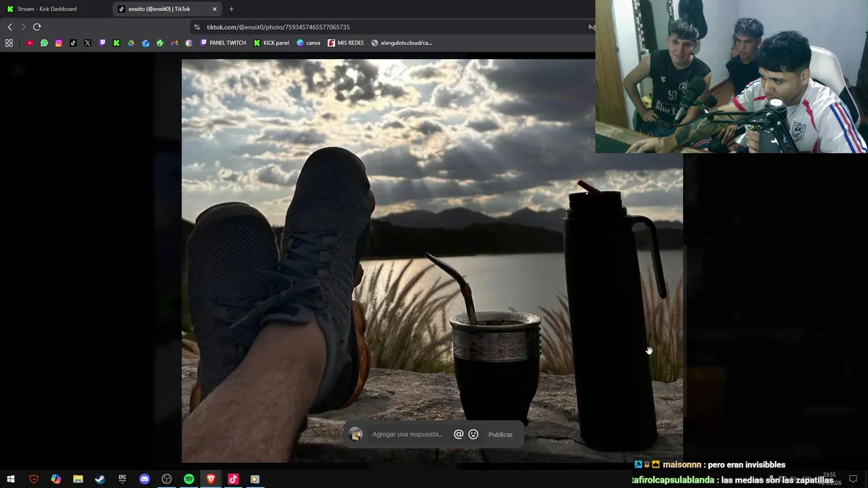Click the tiktok.com address bar URL
This screenshot has height=488, width=868.
point(278,27)
